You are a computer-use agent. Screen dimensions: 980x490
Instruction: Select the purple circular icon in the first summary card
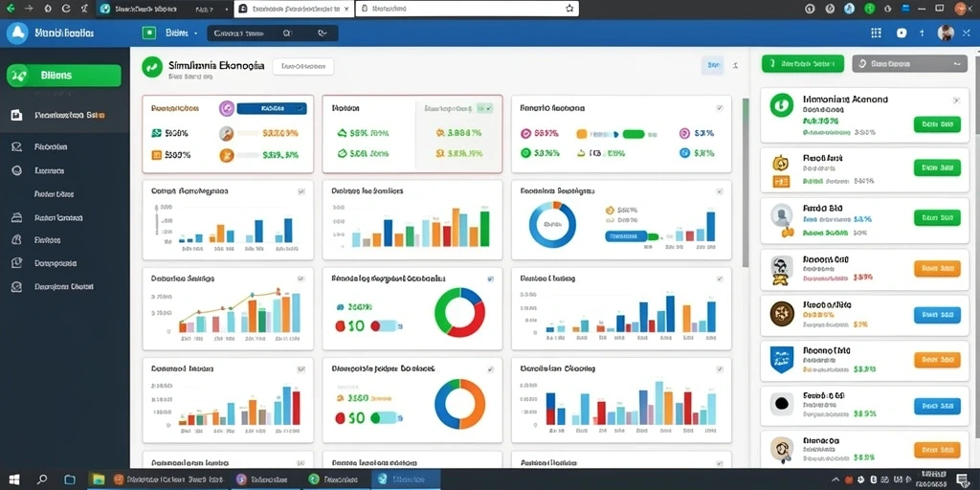pos(227,108)
